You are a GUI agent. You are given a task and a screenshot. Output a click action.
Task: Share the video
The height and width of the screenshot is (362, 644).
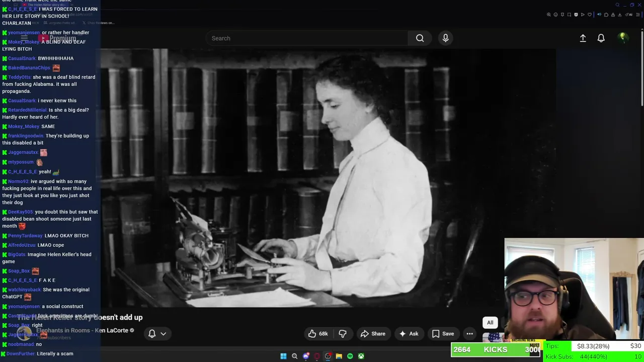(373, 334)
